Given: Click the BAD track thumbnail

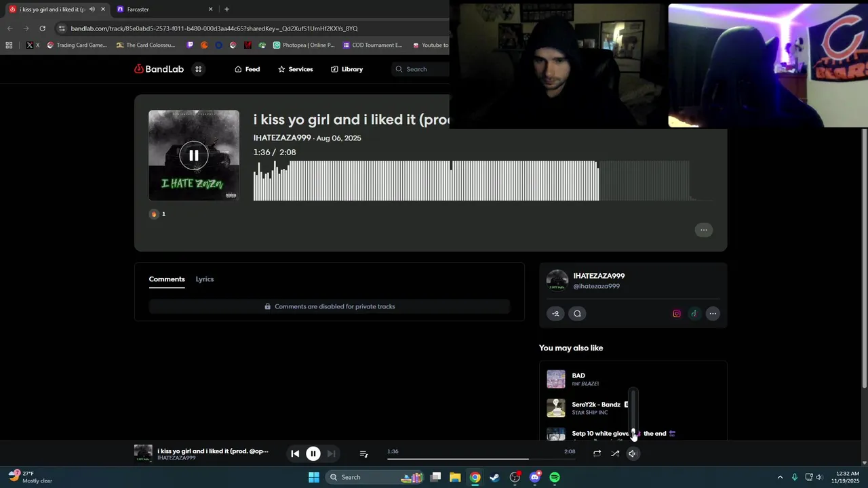Looking at the screenshot, I should [x=556, y=379].
